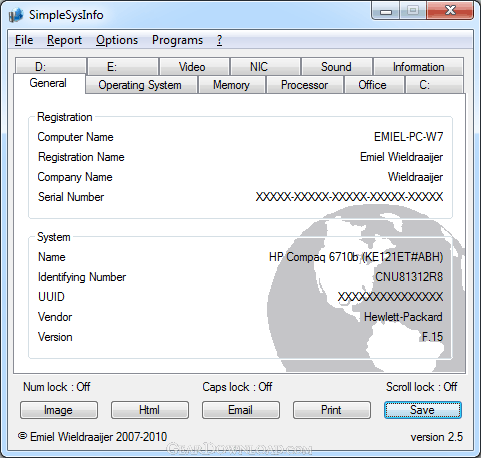Click the masked UUID value

pos(390,297)
